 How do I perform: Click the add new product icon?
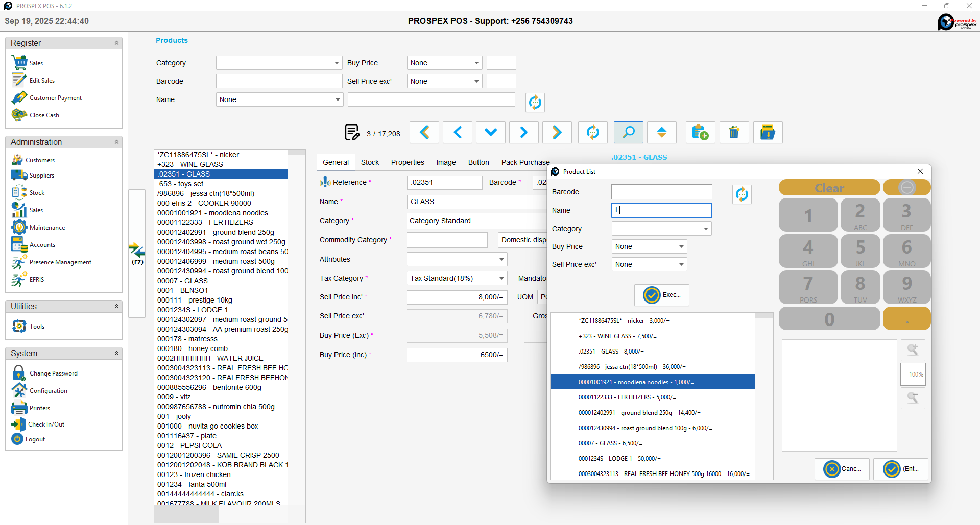tap(700, 133)
